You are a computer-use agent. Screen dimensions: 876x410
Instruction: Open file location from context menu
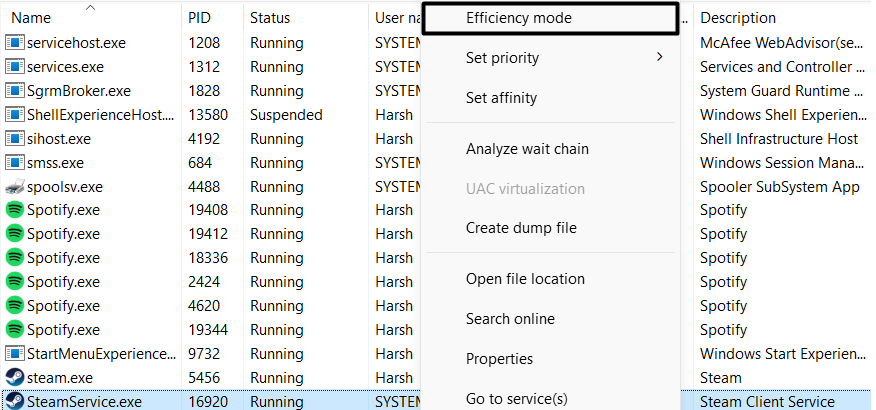point(525,279)
